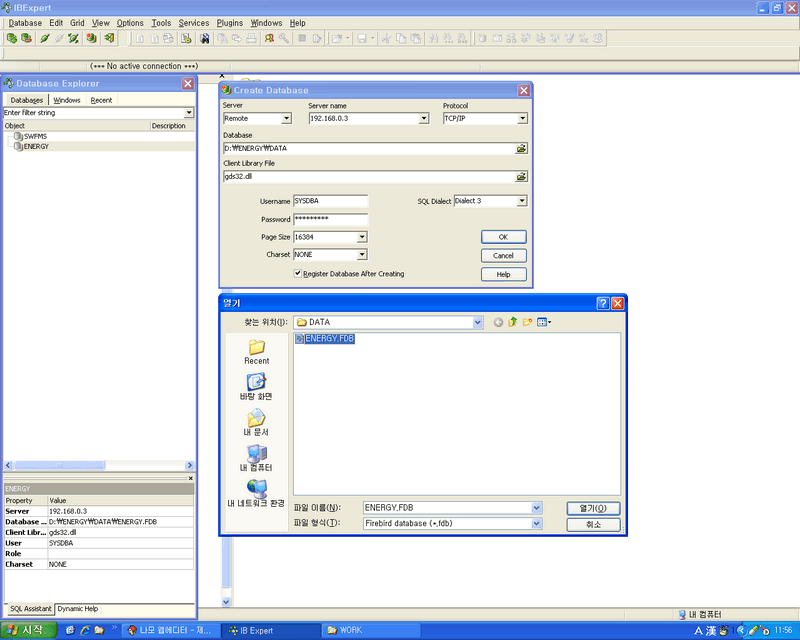Click the Exit door toolbar icon
Viewport: 800px width, 640px height.
pos(109,38)
